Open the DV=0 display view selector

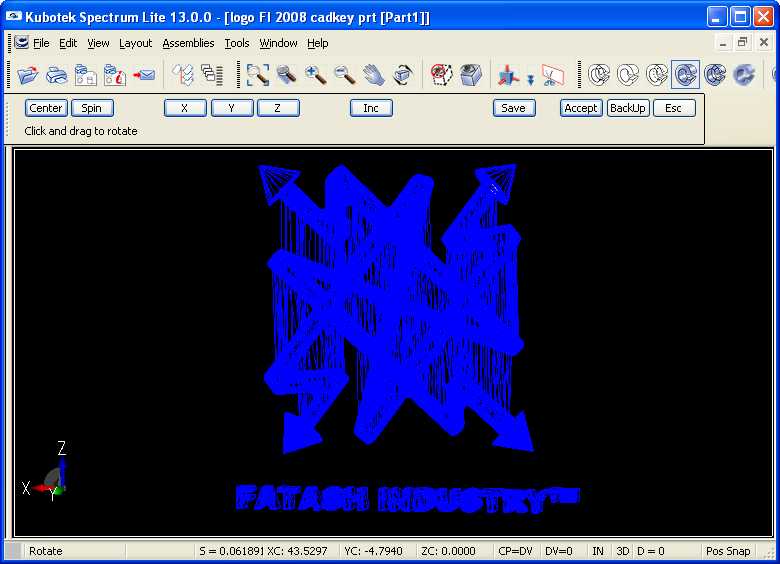point(559,551)
